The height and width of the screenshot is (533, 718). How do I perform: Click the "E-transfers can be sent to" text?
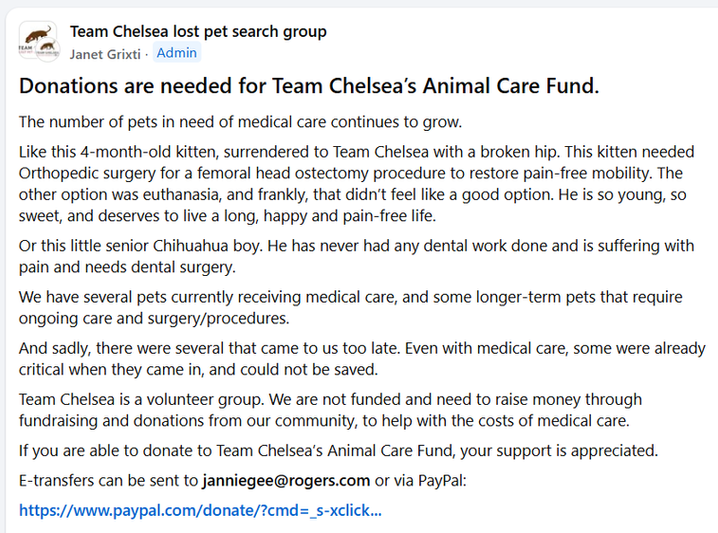click(108, 480)
